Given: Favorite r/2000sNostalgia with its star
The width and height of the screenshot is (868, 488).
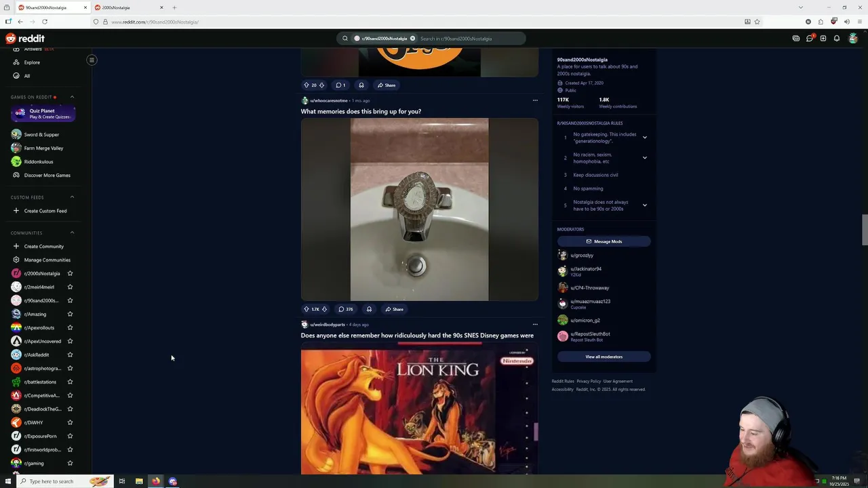Looking at the screenshot, I should coord(70,273).
